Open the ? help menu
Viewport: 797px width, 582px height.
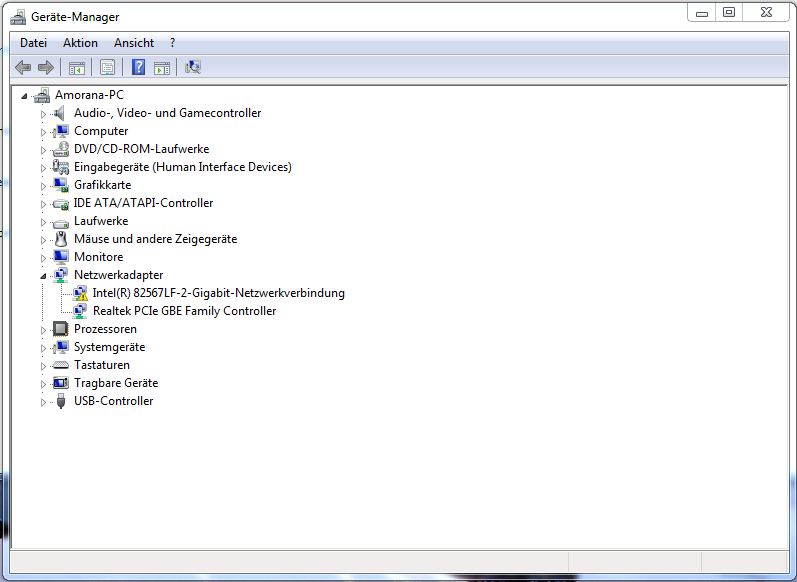click(x=173, y=43)
